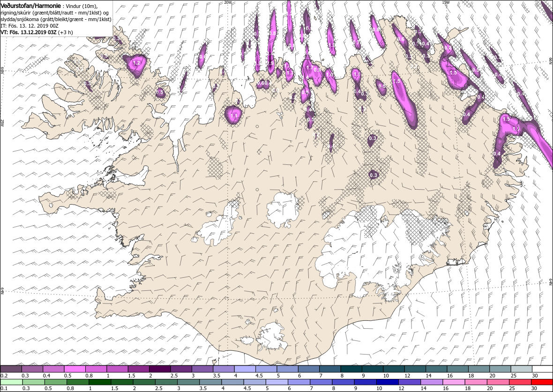553x392 pixels.
Task: Click the 15W longitude label
Action: tap(445, 2)
